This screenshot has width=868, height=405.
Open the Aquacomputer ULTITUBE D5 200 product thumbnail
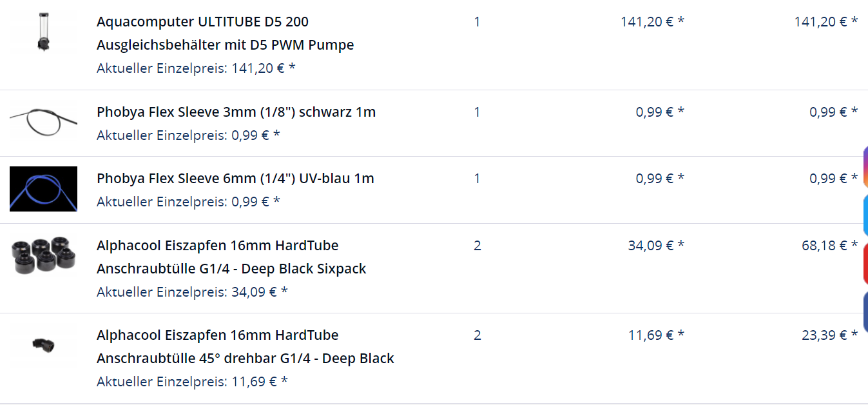(43, 33)
